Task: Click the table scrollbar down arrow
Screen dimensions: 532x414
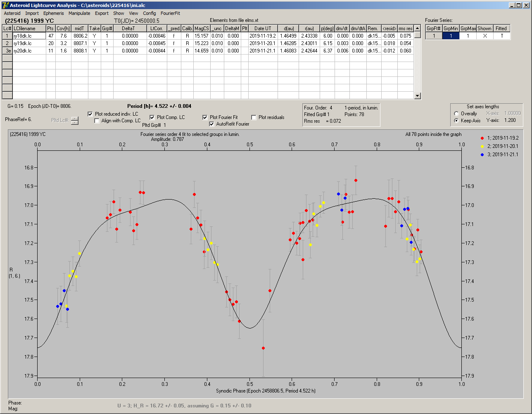Action: [x=418, y=96]
